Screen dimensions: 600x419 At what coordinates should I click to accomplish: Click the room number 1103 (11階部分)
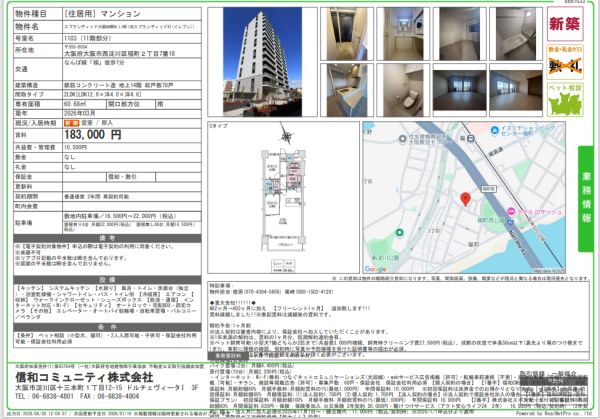coord(88,38)
